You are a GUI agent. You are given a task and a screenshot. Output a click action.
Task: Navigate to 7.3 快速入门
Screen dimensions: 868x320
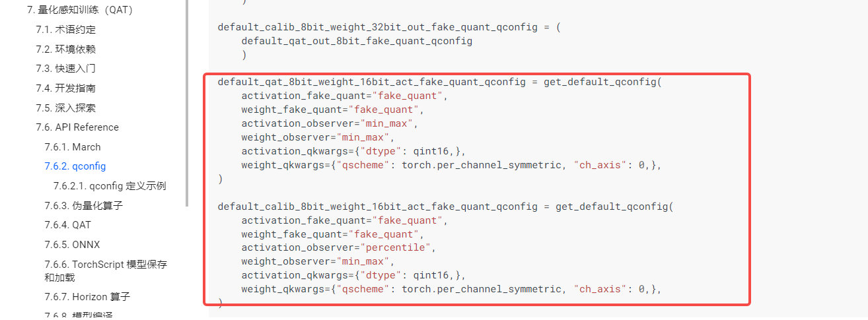65,69
